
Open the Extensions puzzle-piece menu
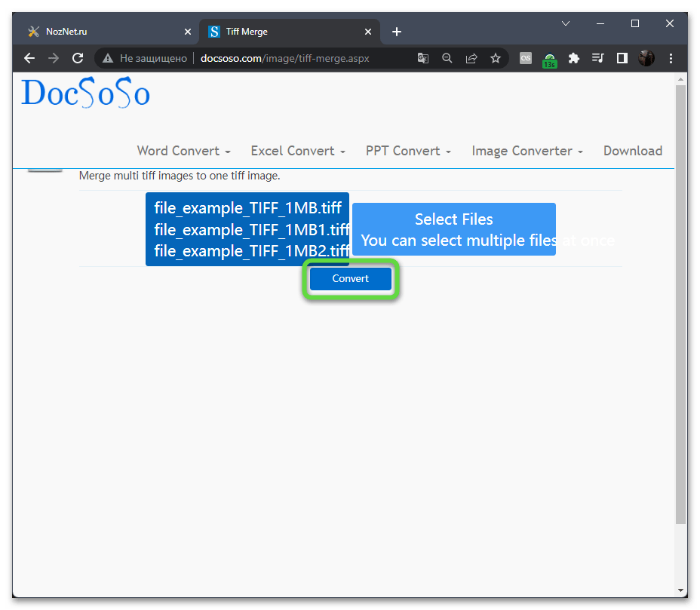[574, 59]
